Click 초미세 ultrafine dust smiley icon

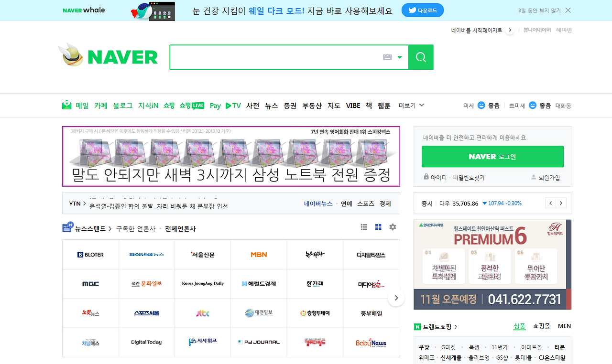(x=533, y=105)
